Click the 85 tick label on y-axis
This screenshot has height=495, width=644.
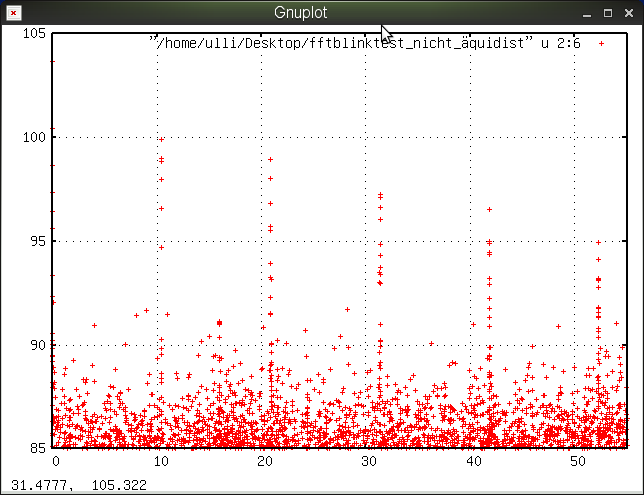click(36, 447)
